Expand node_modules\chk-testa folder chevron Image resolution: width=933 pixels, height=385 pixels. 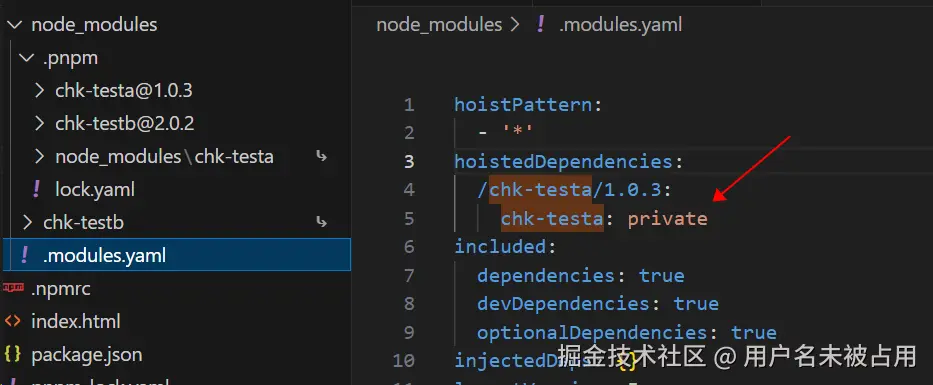click(x=39, y=156)
